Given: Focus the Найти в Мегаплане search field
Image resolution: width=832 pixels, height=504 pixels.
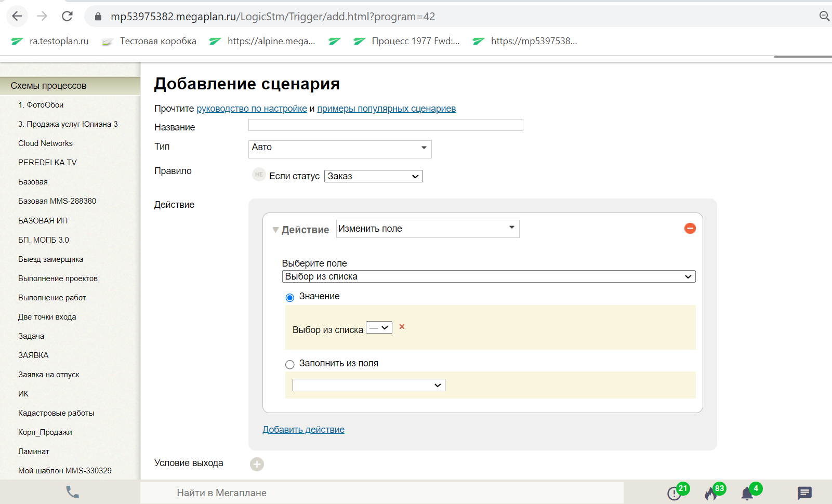Looking at the screenshot, I should [382, 493].
